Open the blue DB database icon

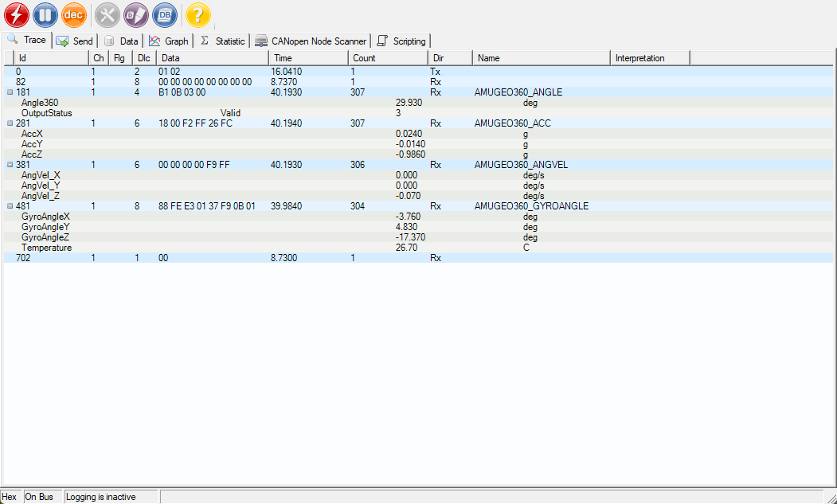(165, 15)
